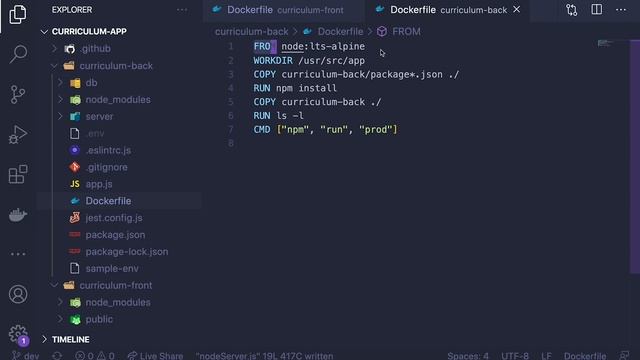This screenshot has height=360, width=640.
Task: Click curriculum-back in the breadcrumb
Action: [x=251, y=31]
